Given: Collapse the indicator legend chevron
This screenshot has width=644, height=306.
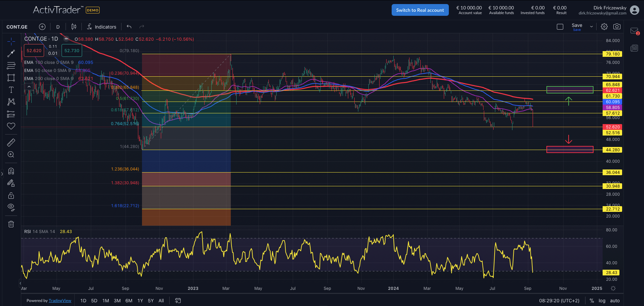Looking at the screenshot, I should click(29, 87).
